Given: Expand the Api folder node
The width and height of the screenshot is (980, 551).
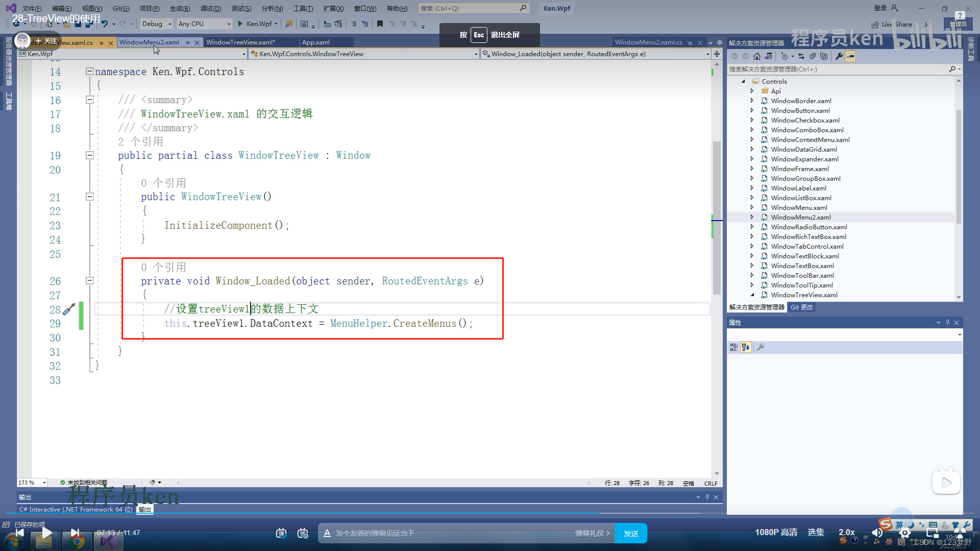Looking at the screenshot, I should tap(752, 91).
